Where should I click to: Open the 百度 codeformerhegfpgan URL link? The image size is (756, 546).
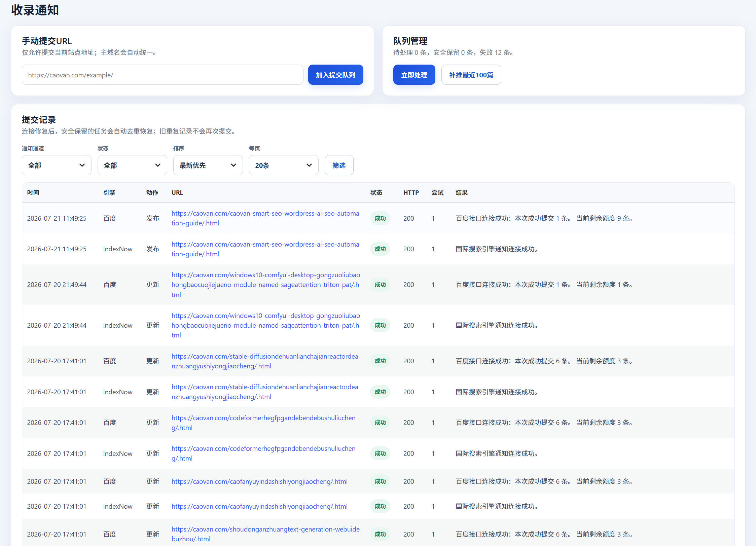[263, 423]
